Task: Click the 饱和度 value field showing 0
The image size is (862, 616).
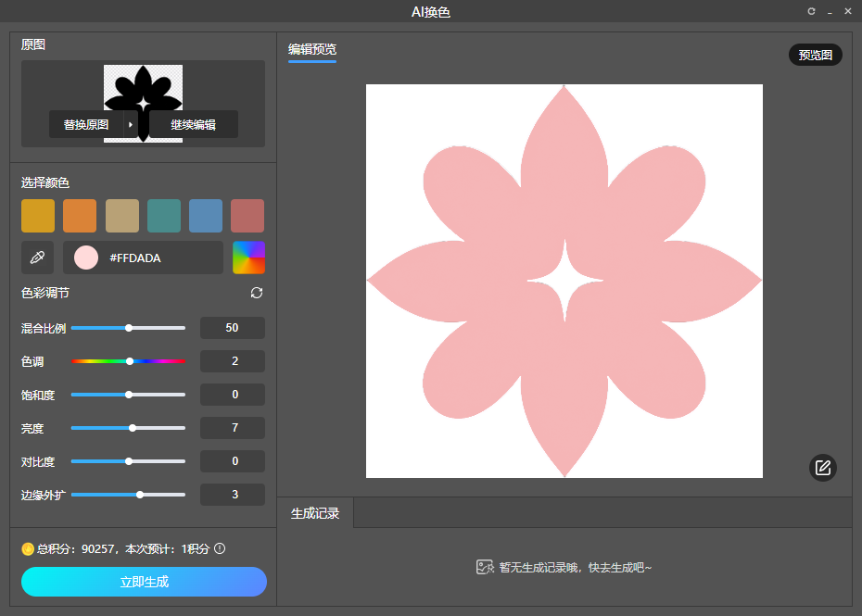Action: (x=232, y=395)
